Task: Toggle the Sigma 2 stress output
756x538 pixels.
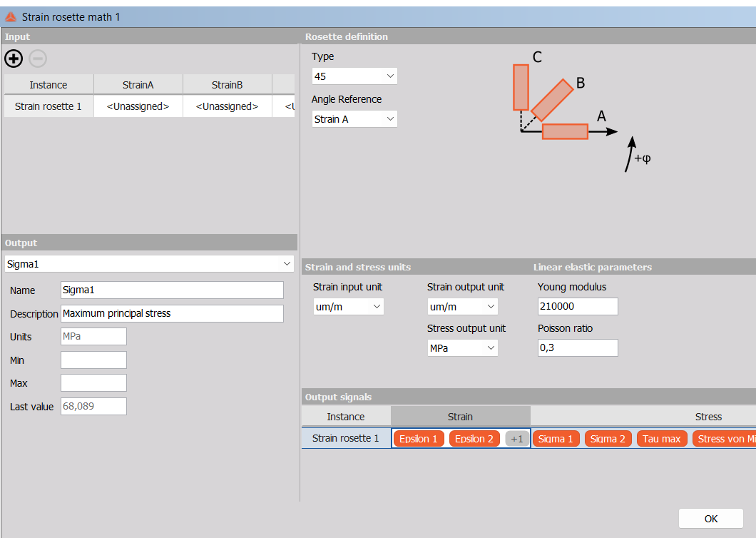Action: [608, 439]
